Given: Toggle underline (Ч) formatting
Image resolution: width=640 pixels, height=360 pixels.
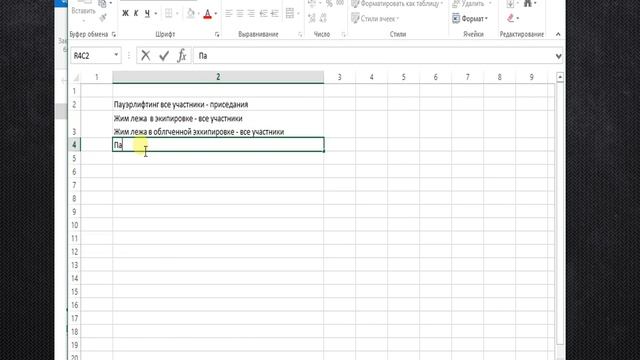Looking at the screenshot, I should click(147, 13).
